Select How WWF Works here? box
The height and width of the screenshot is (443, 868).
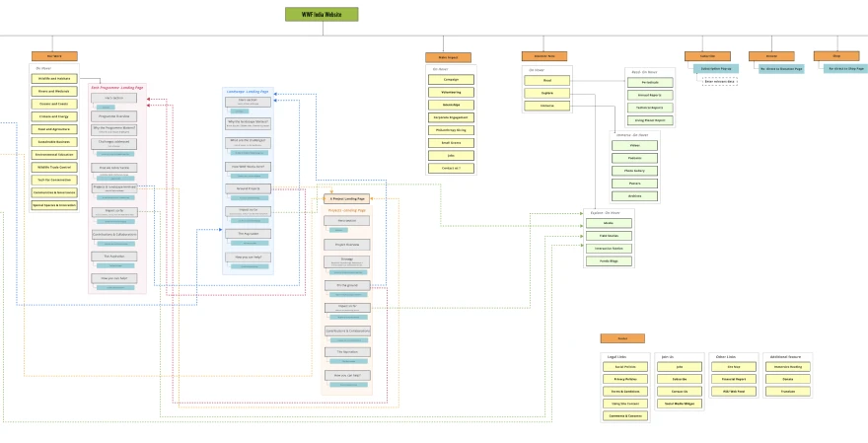(x=248, y=167)
